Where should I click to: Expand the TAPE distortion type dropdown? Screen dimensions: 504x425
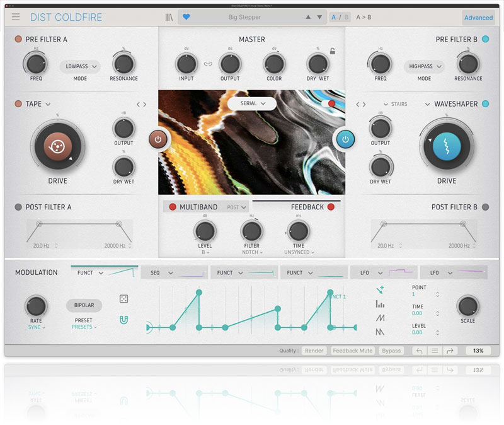click(x=48, y=104)
